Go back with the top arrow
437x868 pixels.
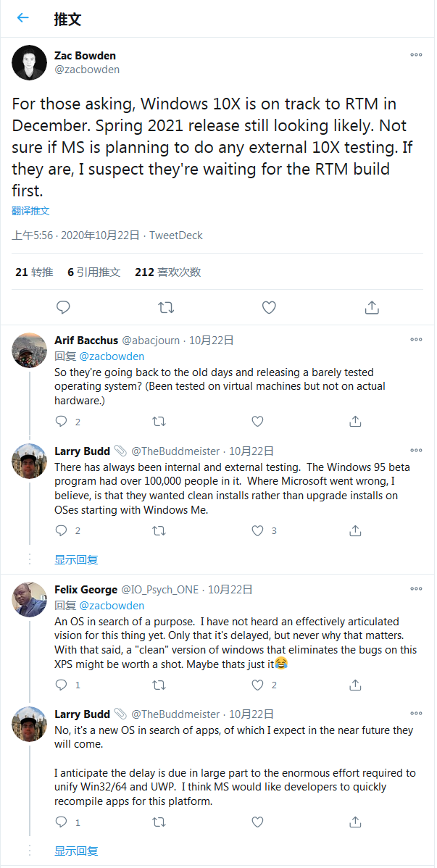pos(22,18)
